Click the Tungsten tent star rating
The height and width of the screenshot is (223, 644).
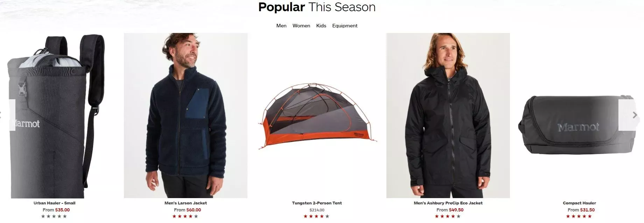pos(317,216)
